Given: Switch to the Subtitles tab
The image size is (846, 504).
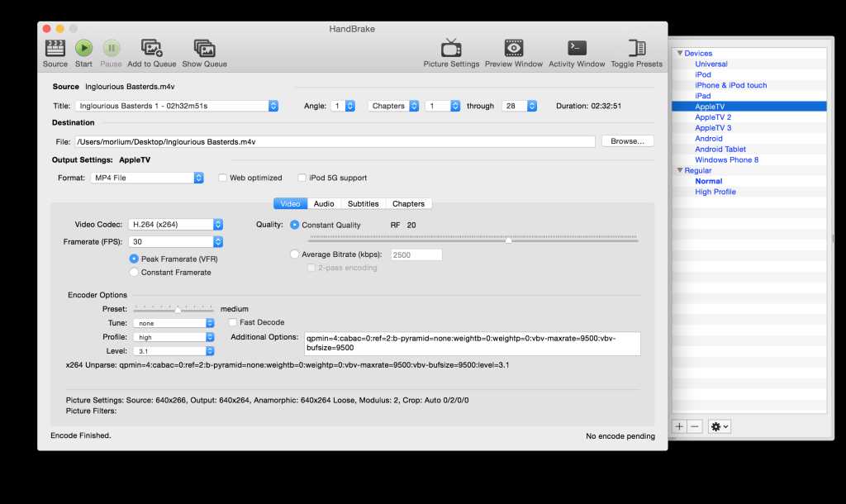Looking at the screenshot, I should coord(364,203).
